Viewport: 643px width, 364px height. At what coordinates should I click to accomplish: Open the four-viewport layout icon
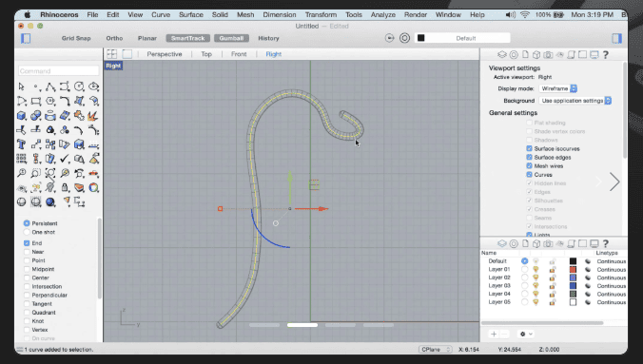(111, 54)
